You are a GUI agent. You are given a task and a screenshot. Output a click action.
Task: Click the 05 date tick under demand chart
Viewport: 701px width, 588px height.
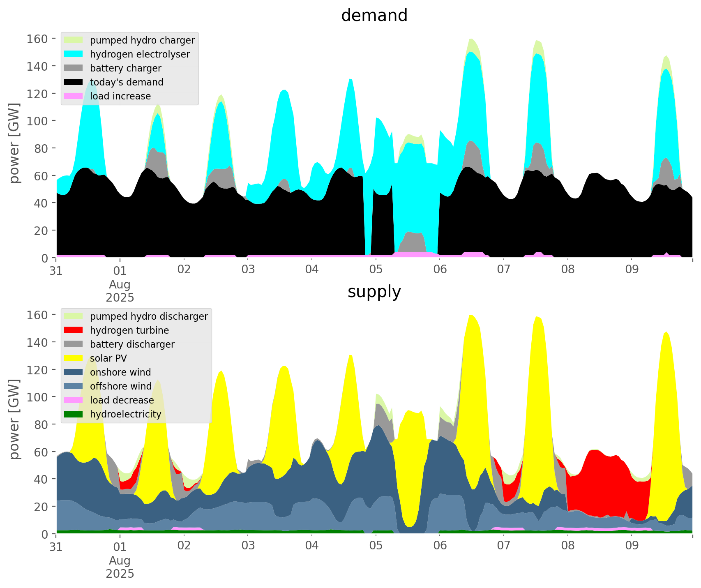click(376, 270)
